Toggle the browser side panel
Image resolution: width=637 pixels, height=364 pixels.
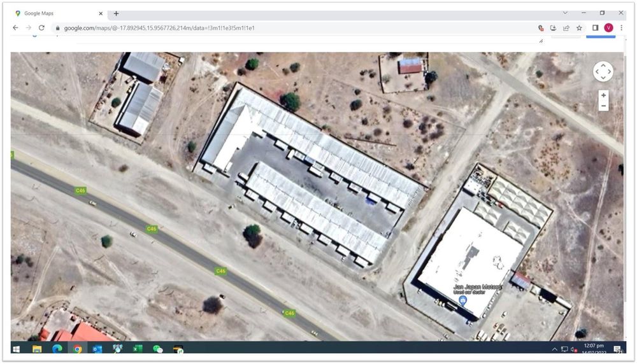point(595,28)
